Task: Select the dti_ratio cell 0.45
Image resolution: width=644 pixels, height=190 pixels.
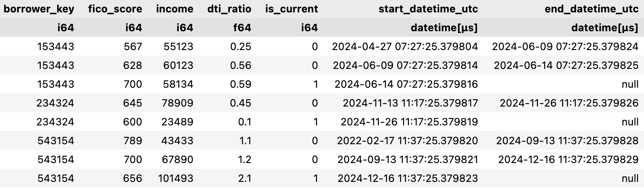Action: click(242, 103)
